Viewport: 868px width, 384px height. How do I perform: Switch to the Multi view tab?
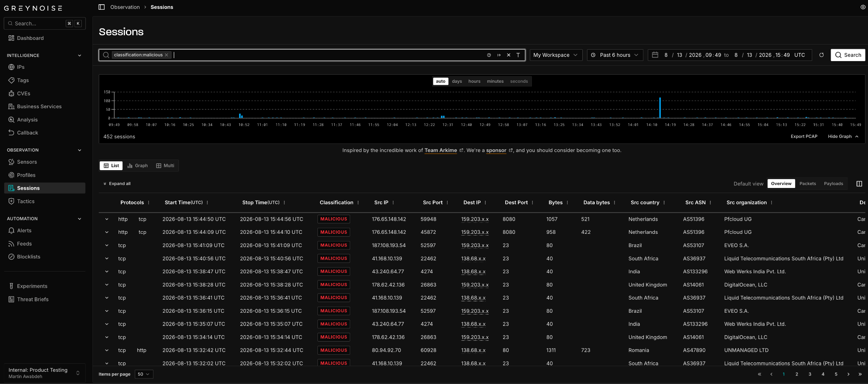[165, 166]
